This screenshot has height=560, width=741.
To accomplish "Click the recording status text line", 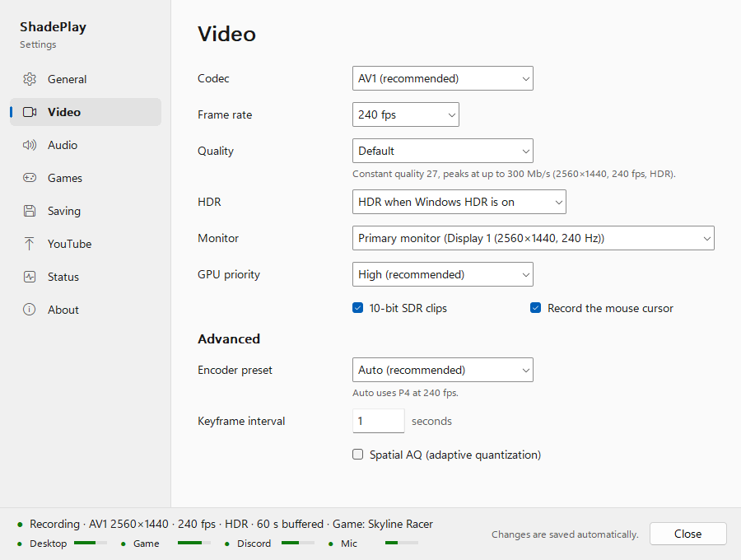I will (231, 524).
